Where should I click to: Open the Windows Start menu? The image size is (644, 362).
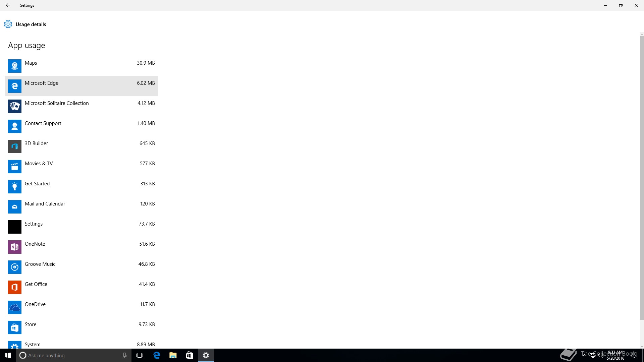(x=8, y=355)
